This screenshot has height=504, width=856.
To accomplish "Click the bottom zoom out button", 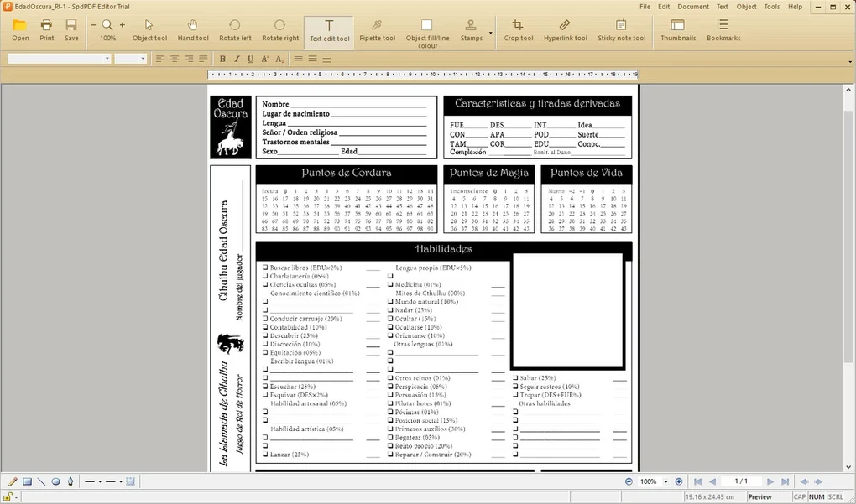I will pyautogui.click(x=629, y=481).
